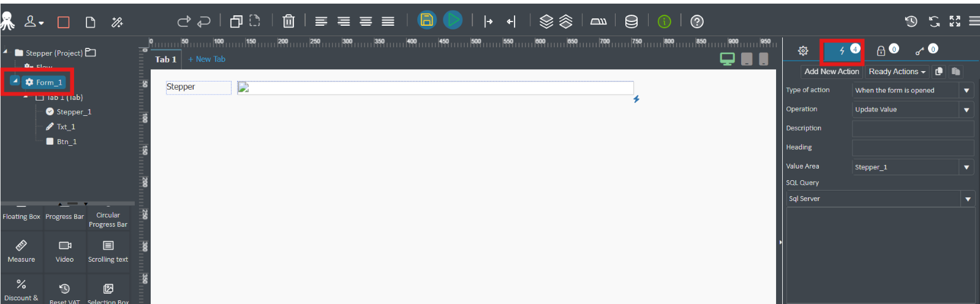Click the magic wand tool icon

[x=117, y=22]
